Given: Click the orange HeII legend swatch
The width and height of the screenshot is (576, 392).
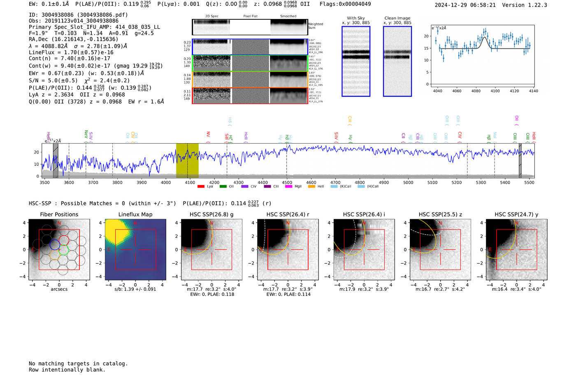Looking at the screenshot, I should tap(311, 186).
